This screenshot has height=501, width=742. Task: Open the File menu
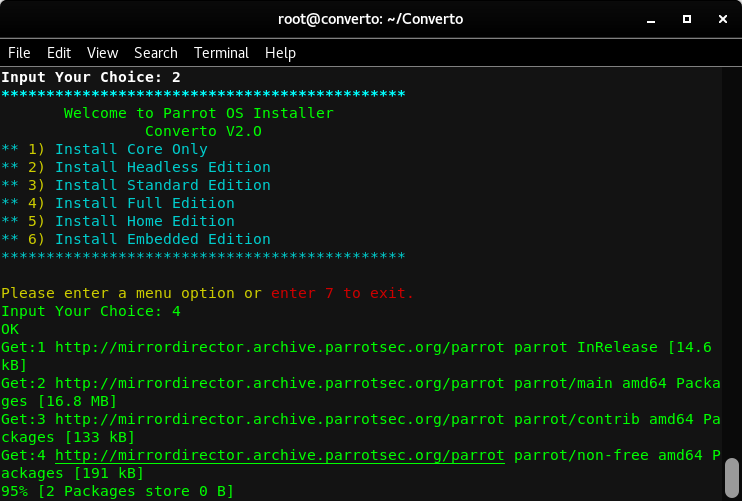pyautogui.click(x=19, y=53)
